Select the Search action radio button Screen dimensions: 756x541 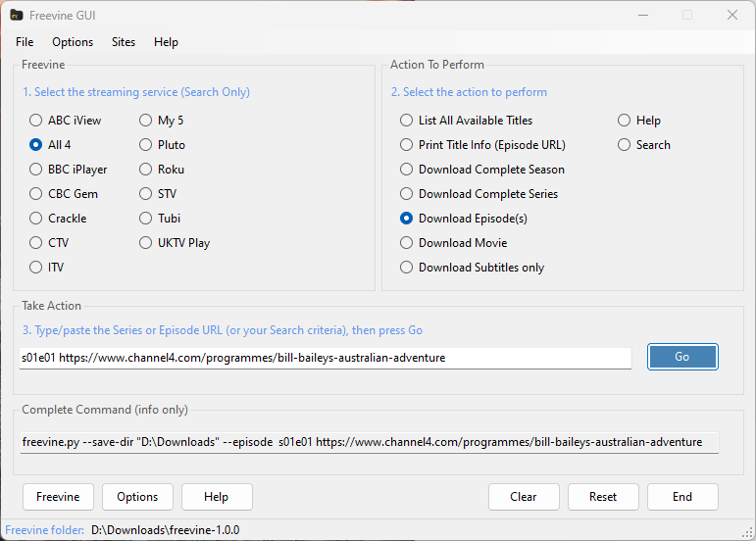[x=625, y=145]
